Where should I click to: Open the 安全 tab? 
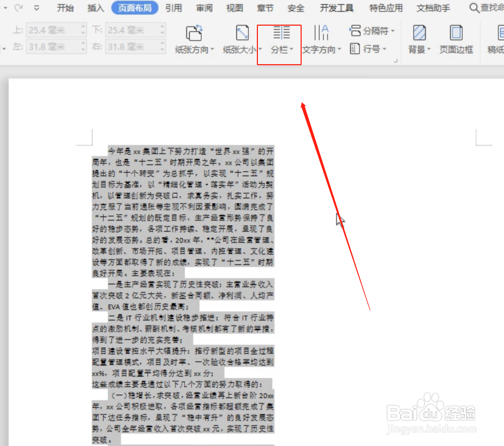(x=296, y=8)
